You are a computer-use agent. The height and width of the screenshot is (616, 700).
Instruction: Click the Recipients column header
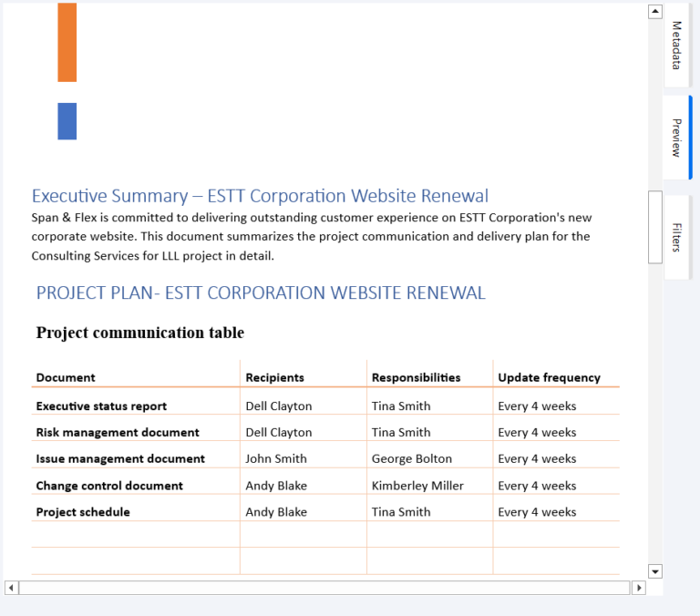click(274, 377)
